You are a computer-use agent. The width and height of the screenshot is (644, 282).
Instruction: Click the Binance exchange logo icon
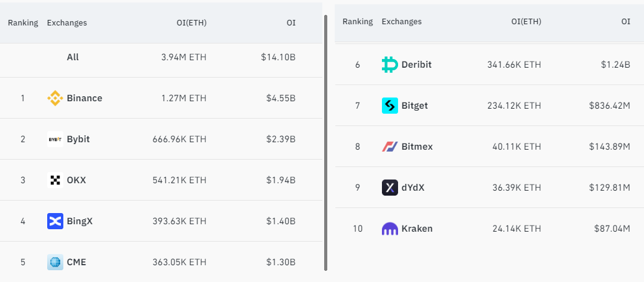tap(55, 98)
